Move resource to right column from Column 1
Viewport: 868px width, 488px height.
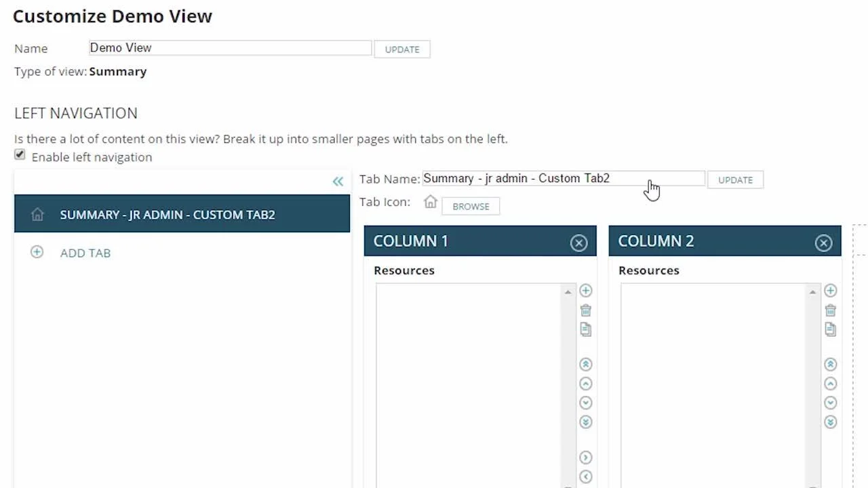click(x=586, y=457)
